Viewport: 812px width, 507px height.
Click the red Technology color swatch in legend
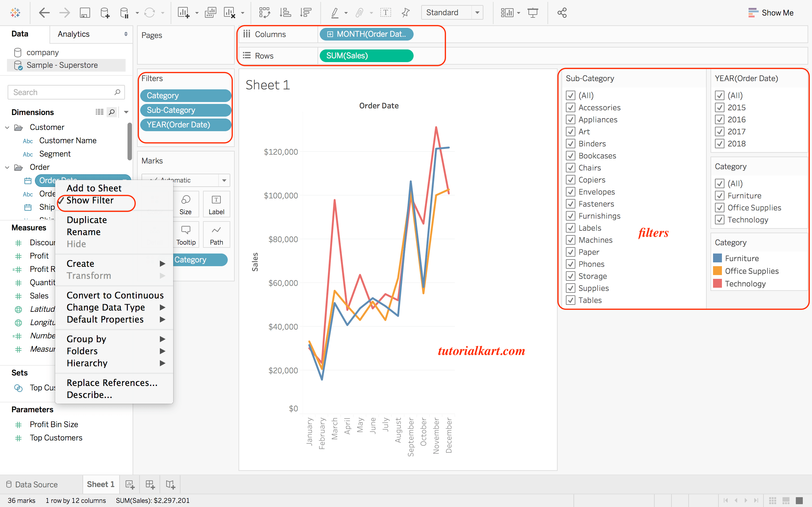717,283
